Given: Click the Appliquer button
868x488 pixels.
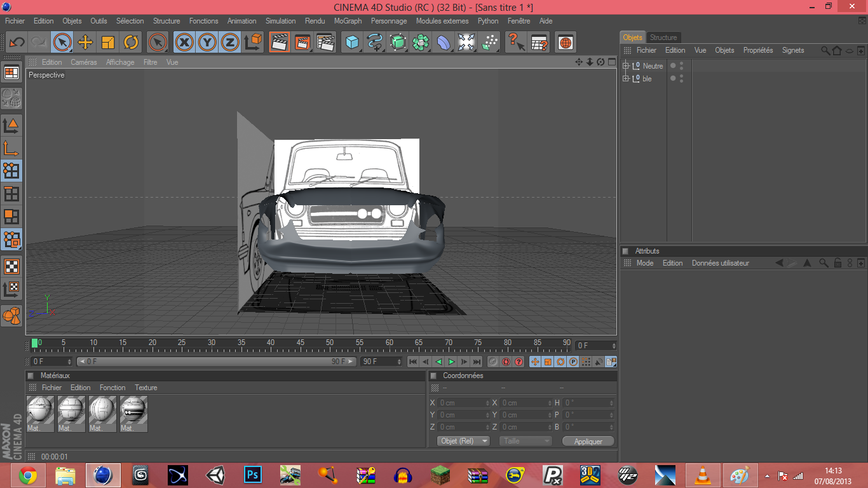Looking at the screenshot, I should [x=588, y=441].
